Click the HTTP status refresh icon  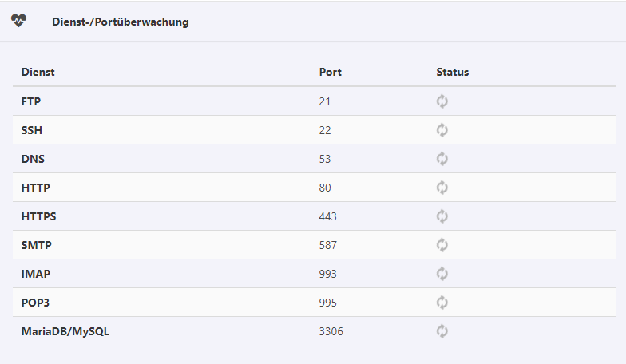click(442, 188)
